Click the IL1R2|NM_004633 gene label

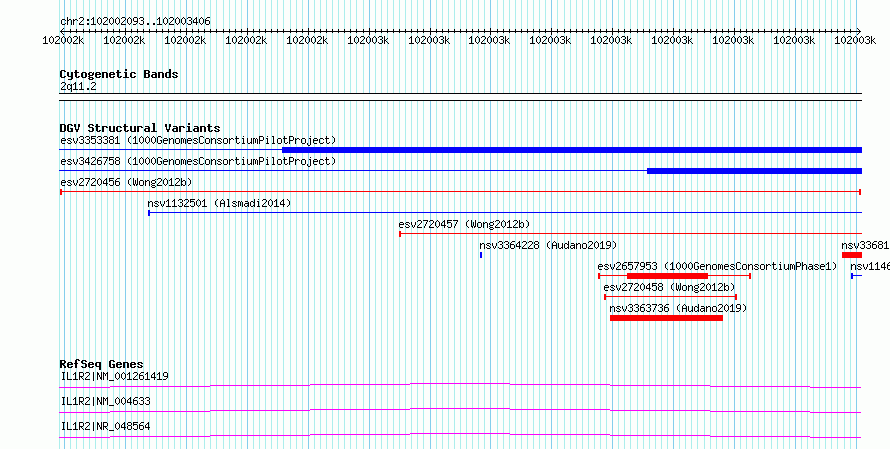pos(106,401)
